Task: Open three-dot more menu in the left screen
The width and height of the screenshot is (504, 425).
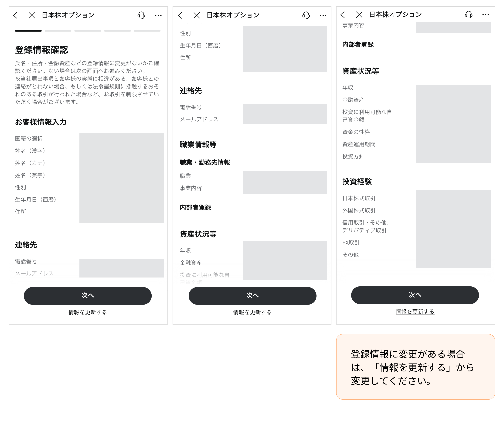Action: pos(158,15)
